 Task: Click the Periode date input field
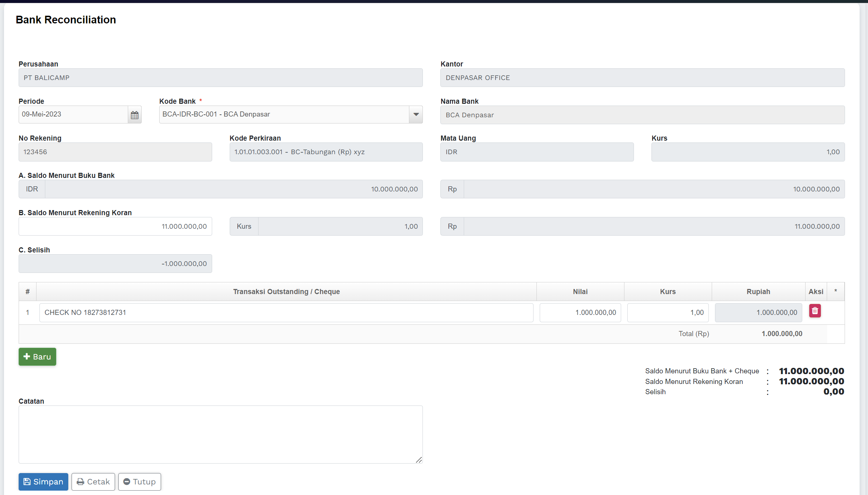73,115
